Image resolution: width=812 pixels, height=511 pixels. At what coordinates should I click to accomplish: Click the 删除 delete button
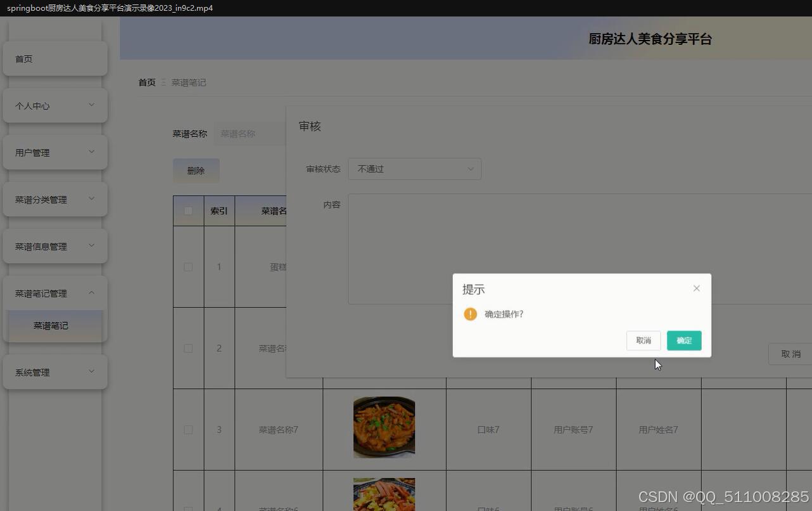point(196,170)
